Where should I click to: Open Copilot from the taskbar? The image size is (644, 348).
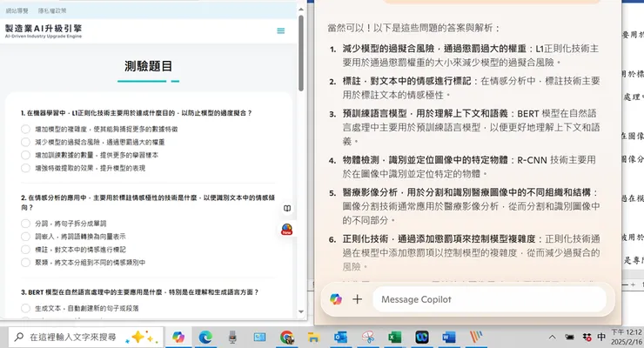click(x=178, y=338)
